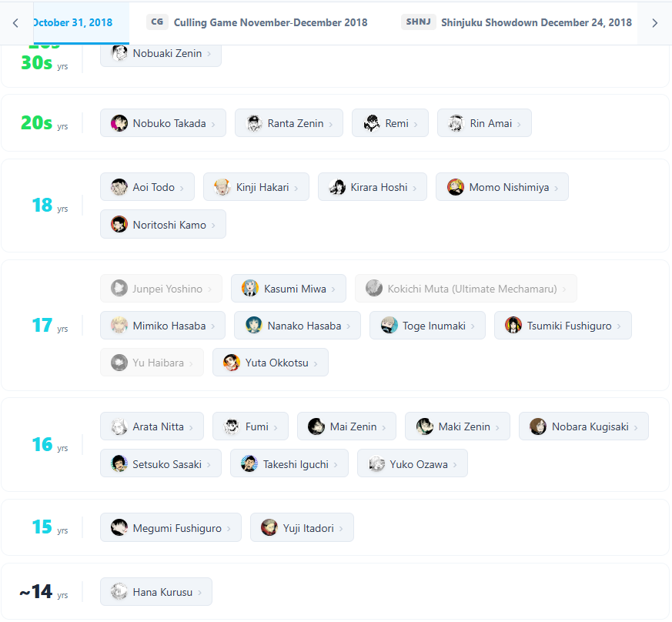Open Kokichi Muta (Ultimate Mechamaru) entry
This screenshot has height=622, width=672.
[x=466, y=289]
